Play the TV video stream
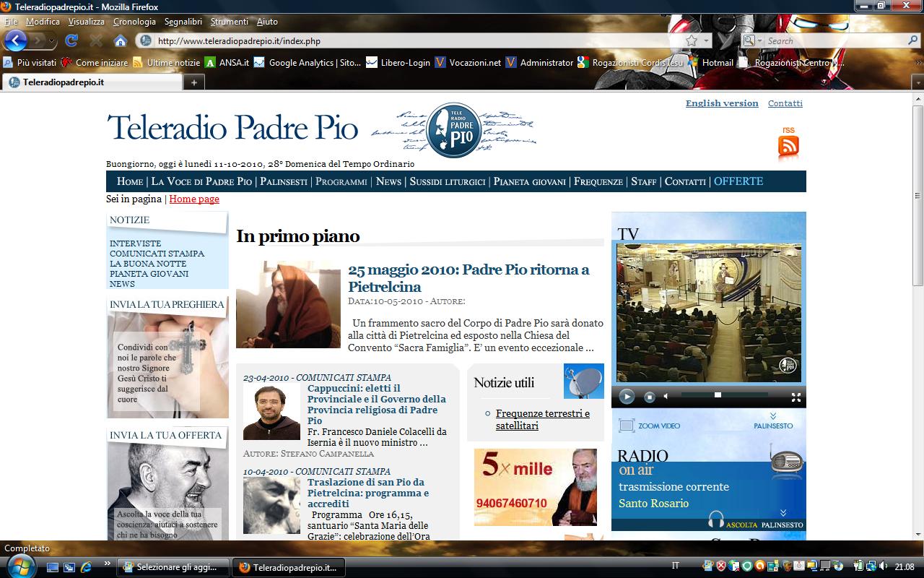The width and height of the screenshot is (924, 578). (627, 397)
